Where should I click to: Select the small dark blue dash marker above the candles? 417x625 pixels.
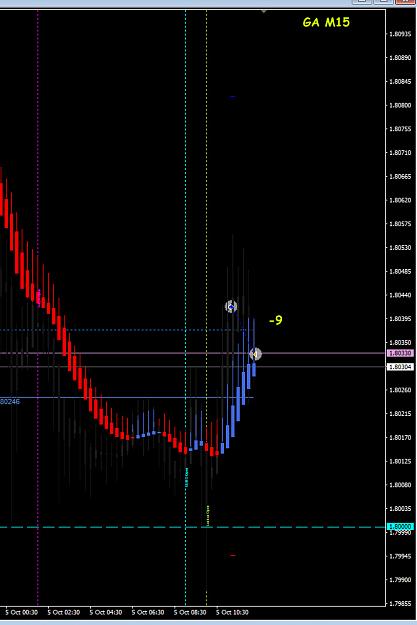(232, 97)
